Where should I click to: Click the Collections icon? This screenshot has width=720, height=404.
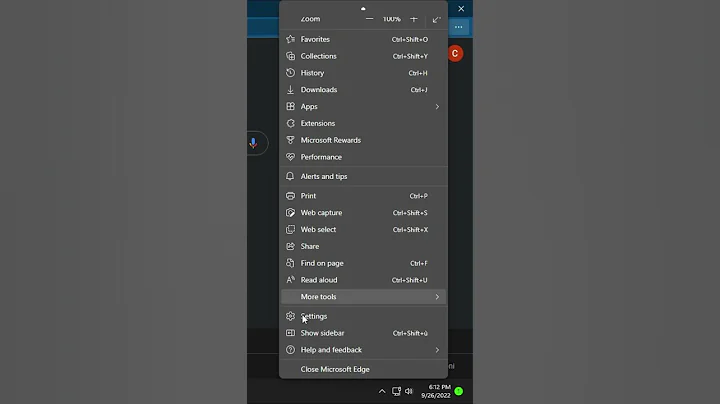pos(290,56)
